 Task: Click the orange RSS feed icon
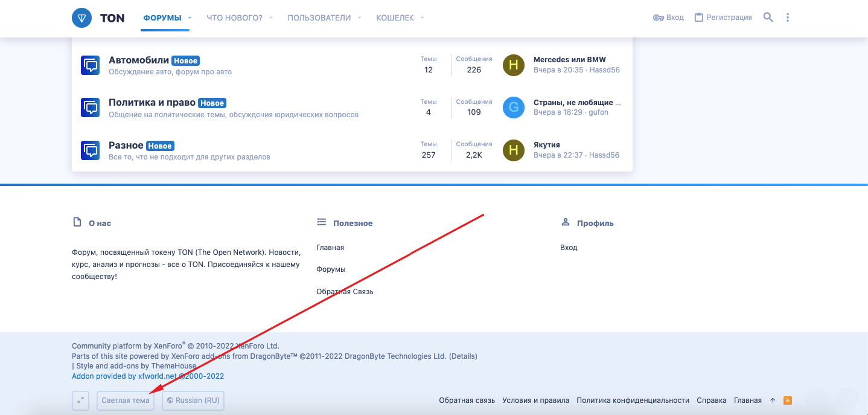[787, 401]
